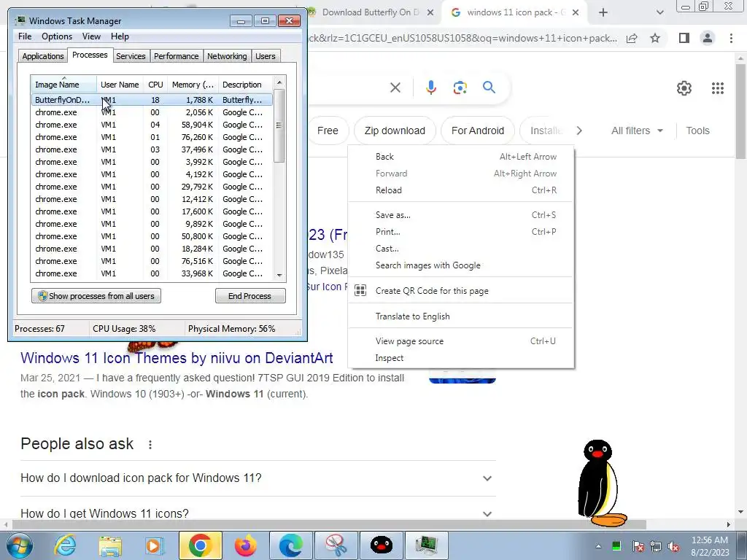
Task: Click Windows Start orb
Action: [x=20, y=545]
